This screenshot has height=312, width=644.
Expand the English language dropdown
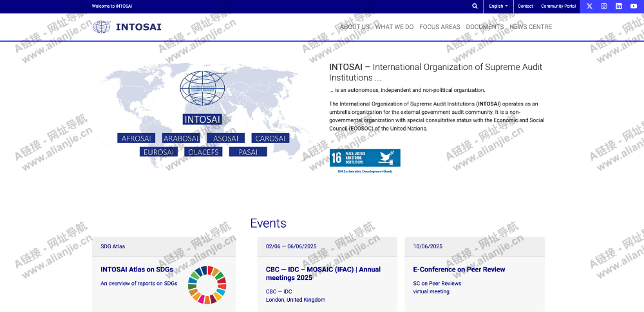coord(498,6)
